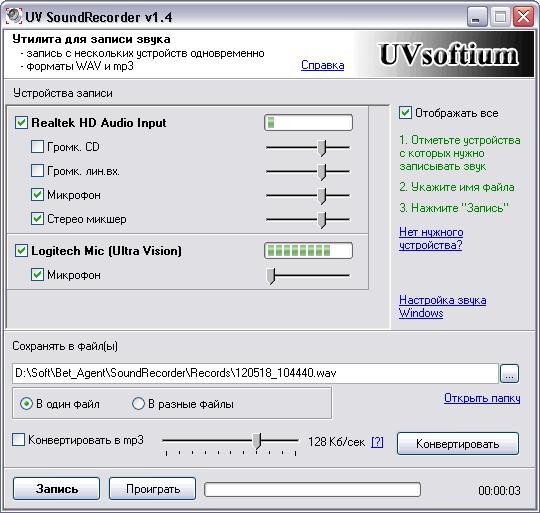Click the Устройства записи section label
The image size is (540, 513).
click(x=63, y=93)
